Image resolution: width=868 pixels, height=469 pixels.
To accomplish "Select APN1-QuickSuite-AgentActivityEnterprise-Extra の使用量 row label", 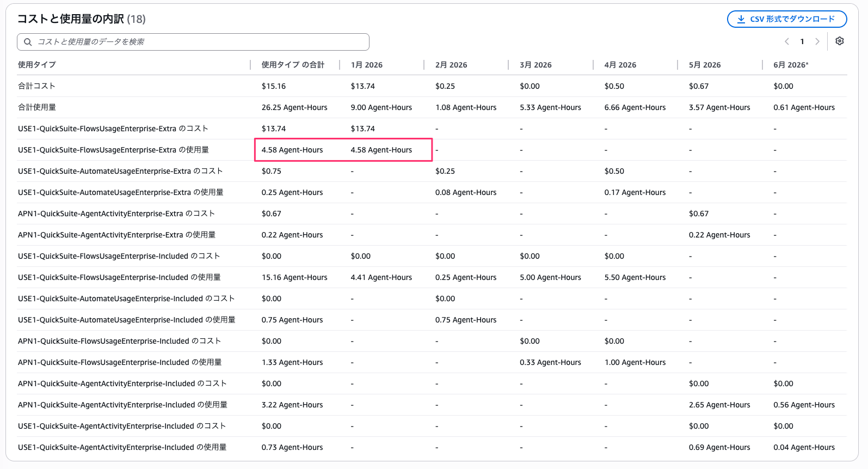I will [x=116, y=235].
